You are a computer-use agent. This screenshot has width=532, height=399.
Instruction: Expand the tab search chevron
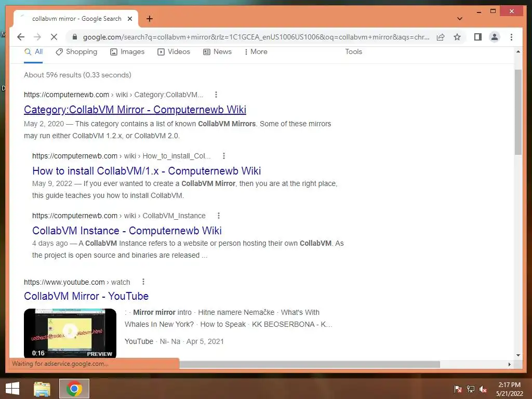459,19
